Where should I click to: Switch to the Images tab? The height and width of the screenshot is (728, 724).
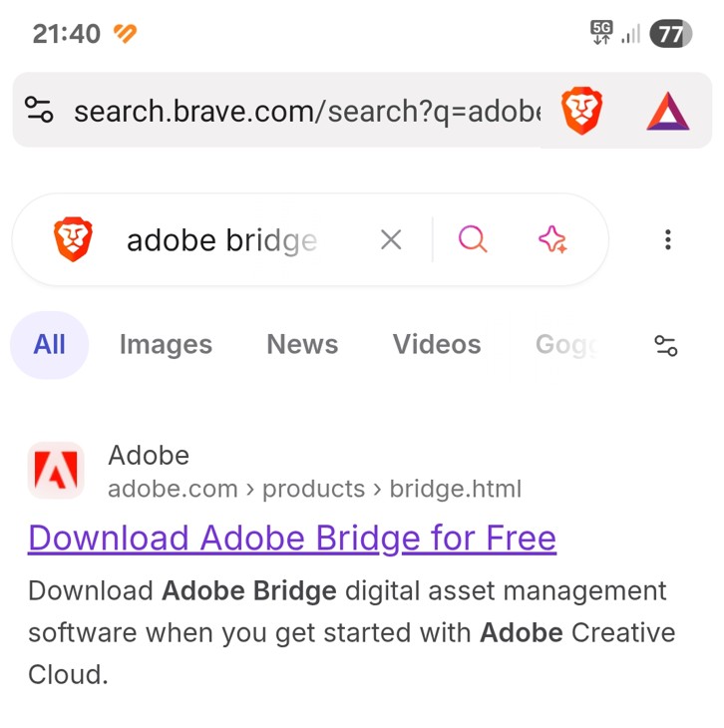[x=166, y=345]
